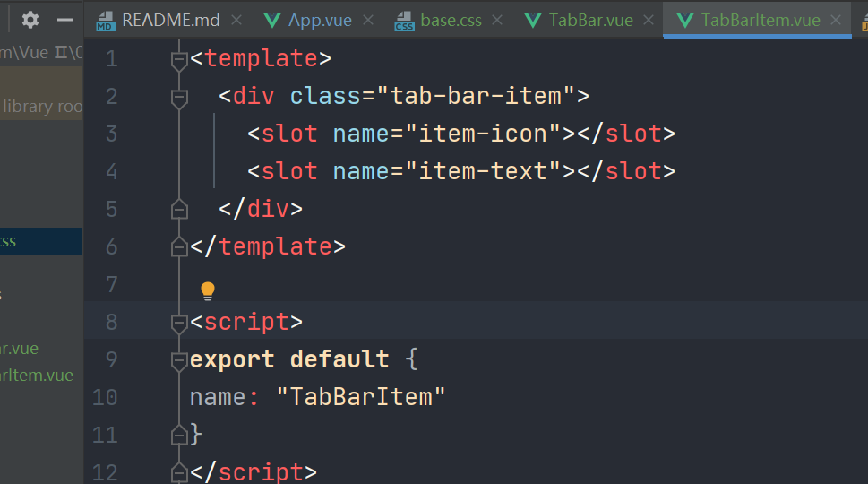Select the library root entry in project tree
Screen dimensions: 868x484
pyautogui.click(x=42, y=107)
